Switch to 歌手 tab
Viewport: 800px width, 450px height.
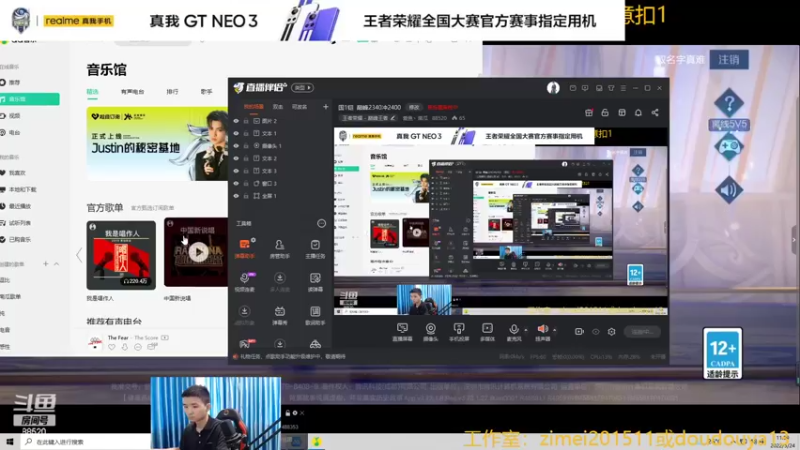206,92
